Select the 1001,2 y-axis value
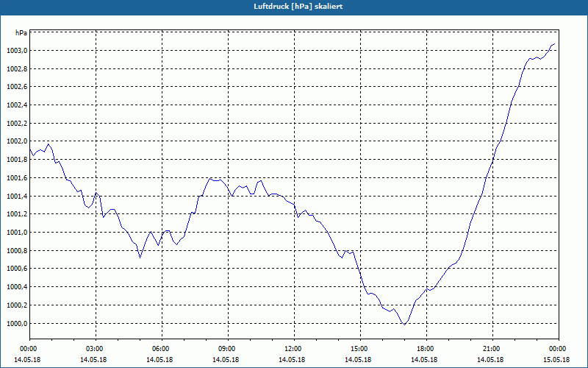Viewport: 588px width, 368px height. [17, 214]
